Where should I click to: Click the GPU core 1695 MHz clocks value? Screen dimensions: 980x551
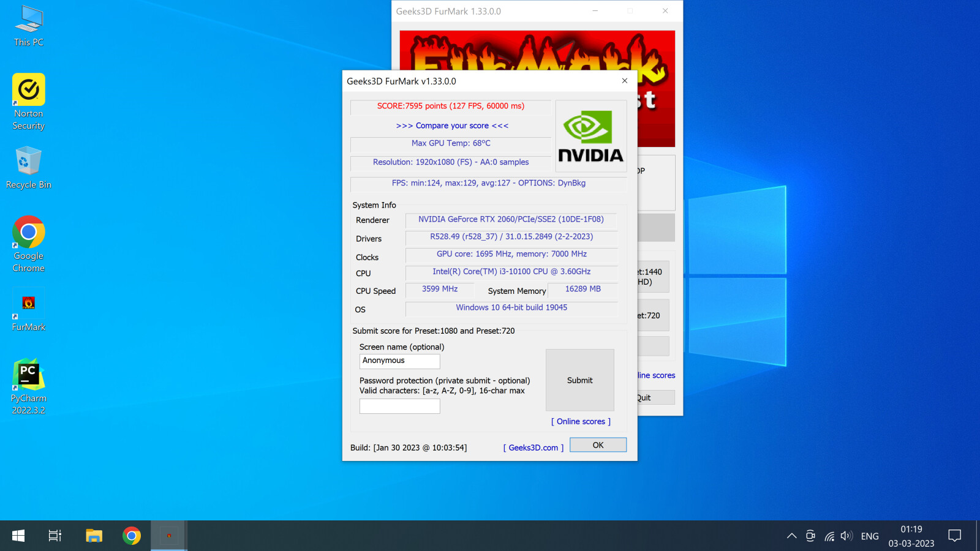(x=511, y=254)
